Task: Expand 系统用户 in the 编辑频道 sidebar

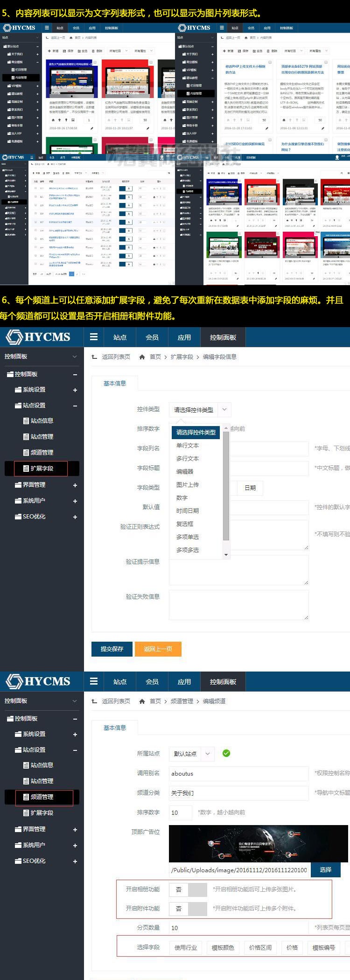Action: point(75,845)
